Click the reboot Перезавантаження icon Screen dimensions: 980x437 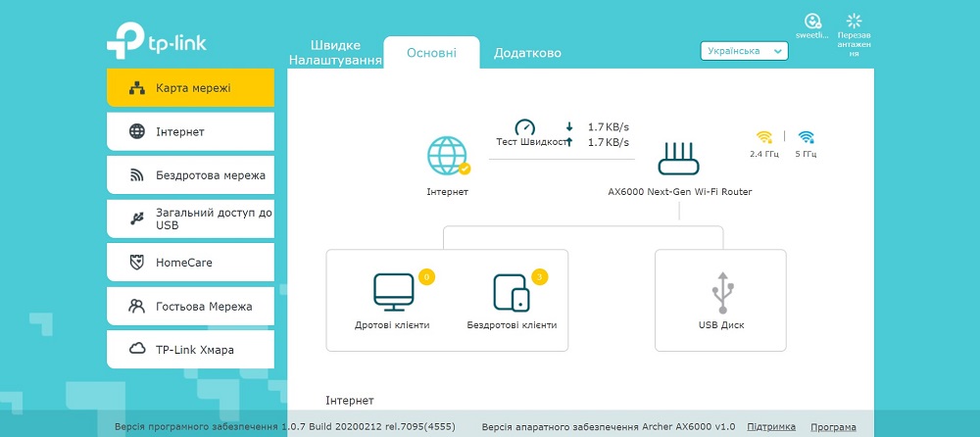click(855, 21)
